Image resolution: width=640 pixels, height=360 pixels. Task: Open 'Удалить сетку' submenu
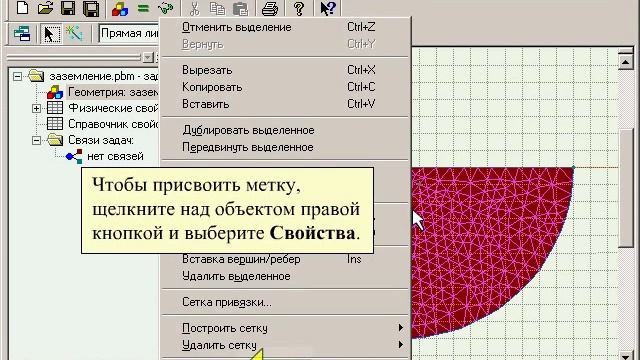pyautogui.click(x=285, y=346)
